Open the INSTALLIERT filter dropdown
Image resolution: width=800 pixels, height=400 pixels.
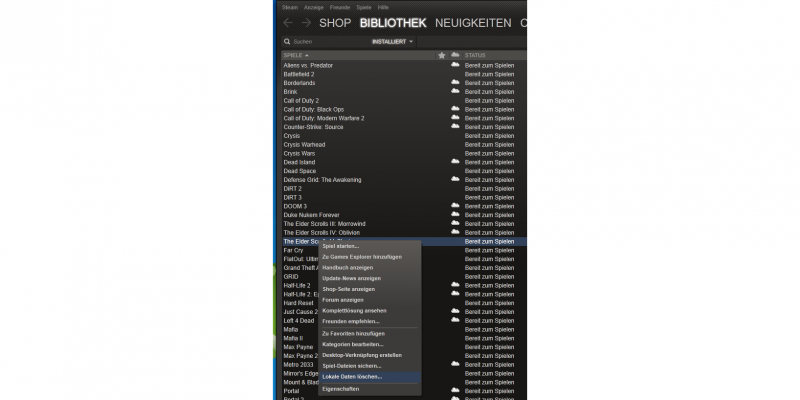392,42
